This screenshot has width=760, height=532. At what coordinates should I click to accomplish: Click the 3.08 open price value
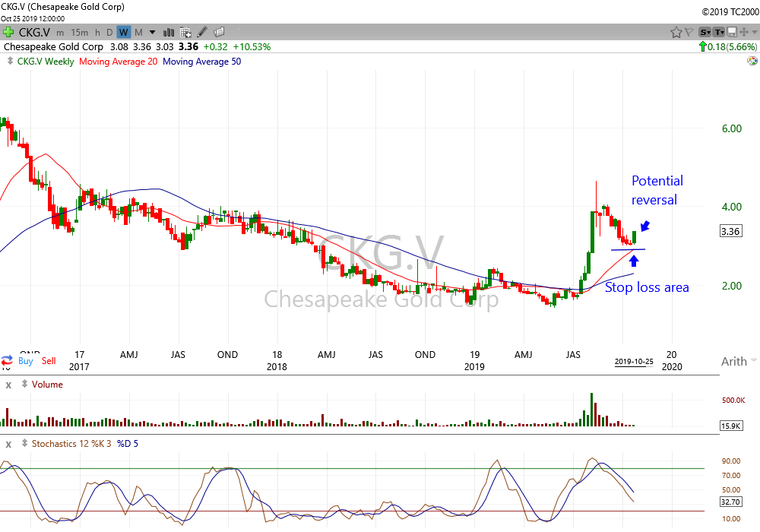119,47
